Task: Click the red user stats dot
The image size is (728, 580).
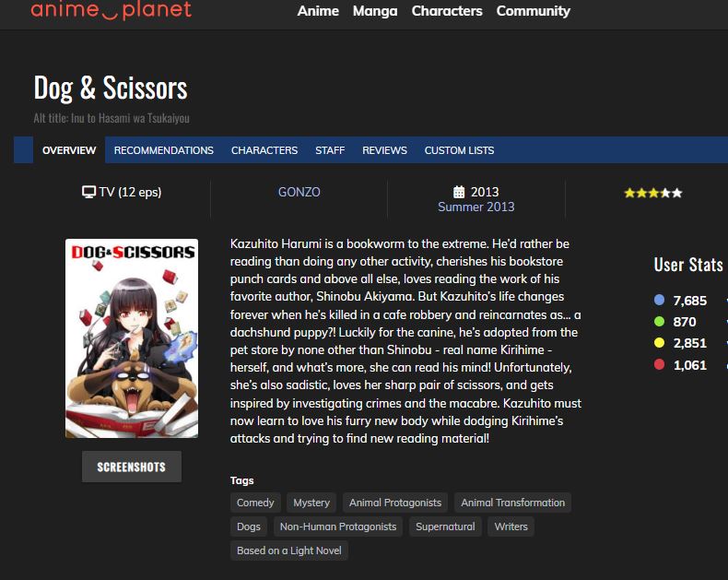Action: [x=659, y=364]
